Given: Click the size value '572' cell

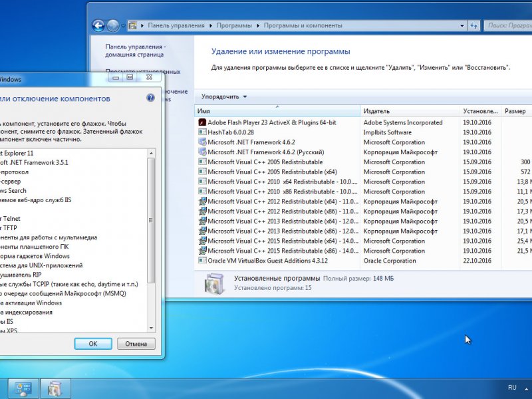Looking at the screenshot, I should (x=525, y=172).
